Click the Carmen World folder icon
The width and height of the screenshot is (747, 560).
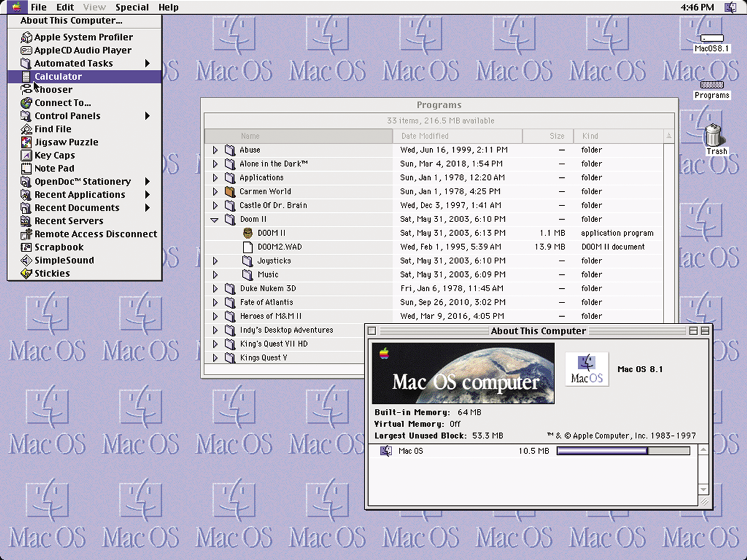(230, 192)
